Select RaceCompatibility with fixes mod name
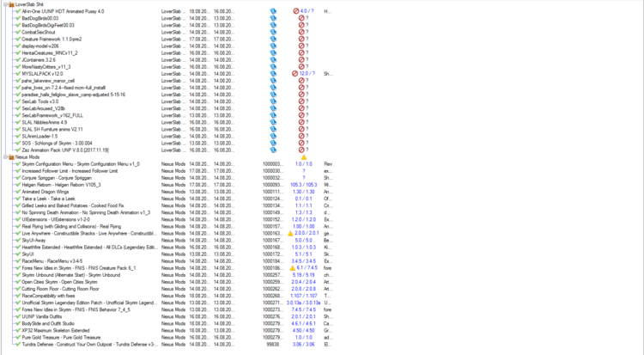 [48, 296]
